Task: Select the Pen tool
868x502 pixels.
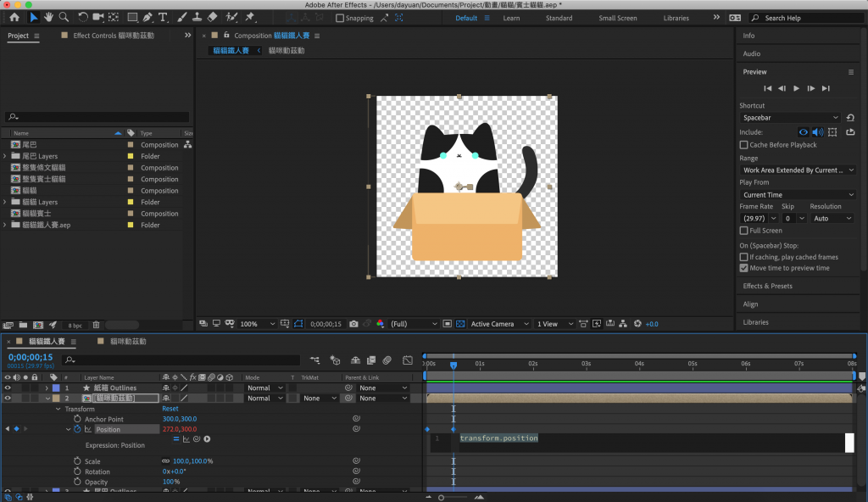Action: [147, 17]
